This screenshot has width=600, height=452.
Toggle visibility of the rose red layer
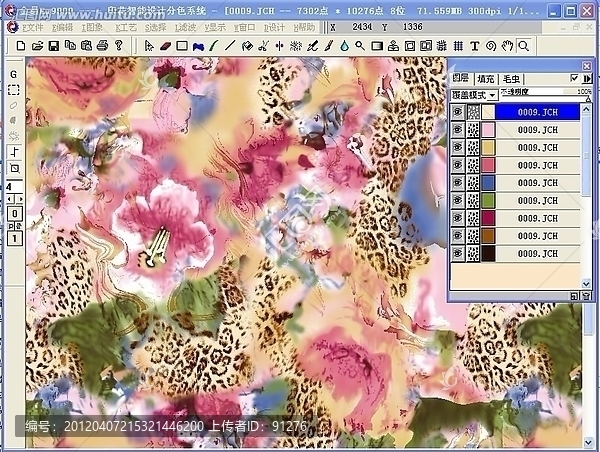458,165
